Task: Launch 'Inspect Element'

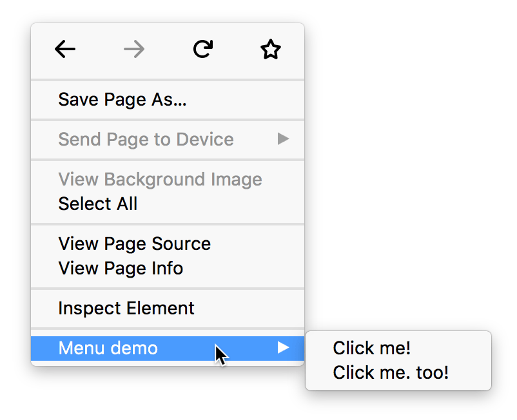Action: [x=126, y=309]
